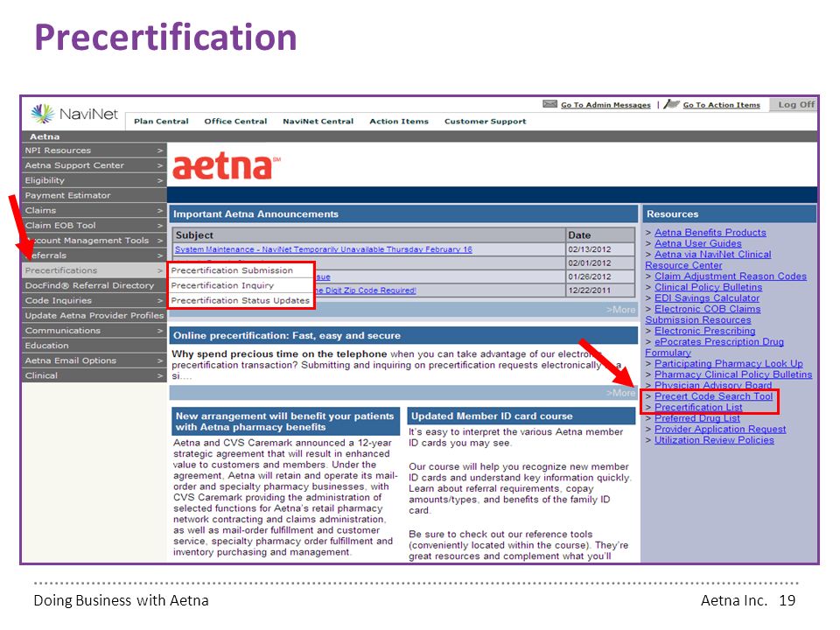Open EDI Savings Calculator link
Screen dimensions: 840x630
pos(707,297)
